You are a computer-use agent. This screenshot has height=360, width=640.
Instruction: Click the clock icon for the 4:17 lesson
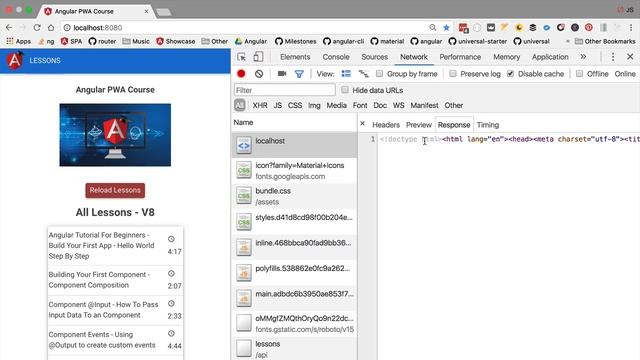click(171, 239)
